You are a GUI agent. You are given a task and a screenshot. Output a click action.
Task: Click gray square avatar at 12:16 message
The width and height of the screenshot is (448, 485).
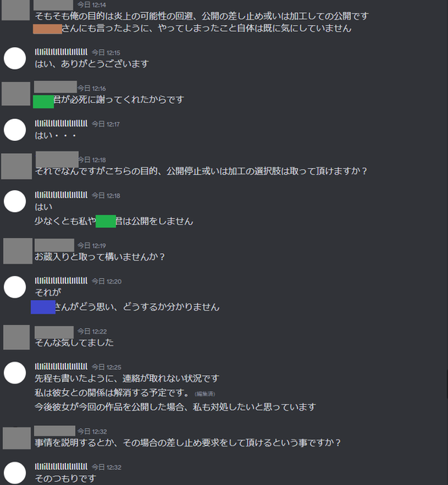(16, 94)
